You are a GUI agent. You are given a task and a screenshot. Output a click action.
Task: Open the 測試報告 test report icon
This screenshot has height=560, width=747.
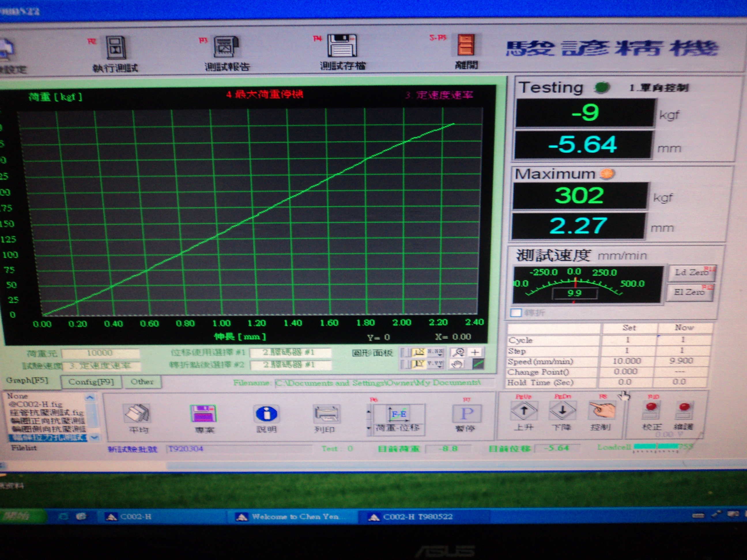(226, 47)
